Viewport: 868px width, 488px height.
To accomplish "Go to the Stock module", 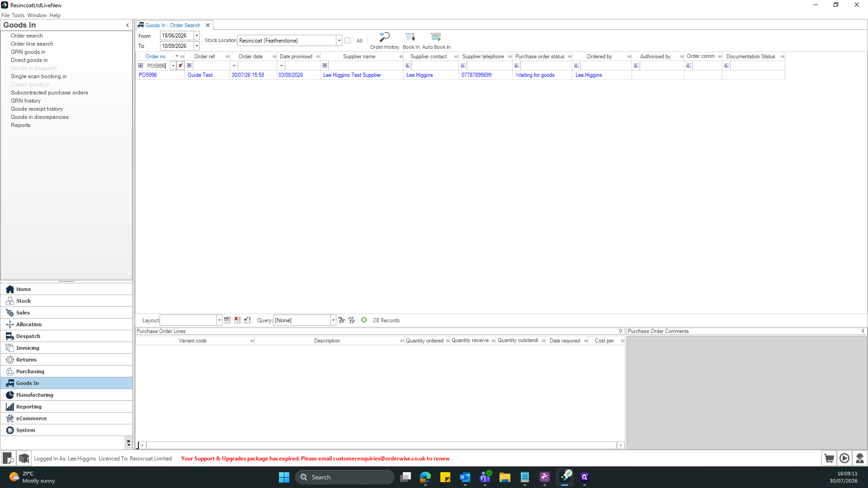I will 66,301.
